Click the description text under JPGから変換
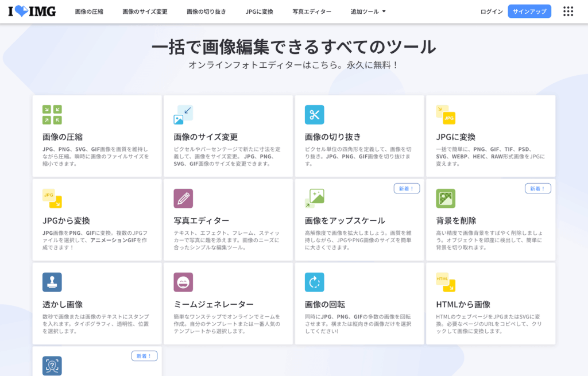 pos(95,240)
